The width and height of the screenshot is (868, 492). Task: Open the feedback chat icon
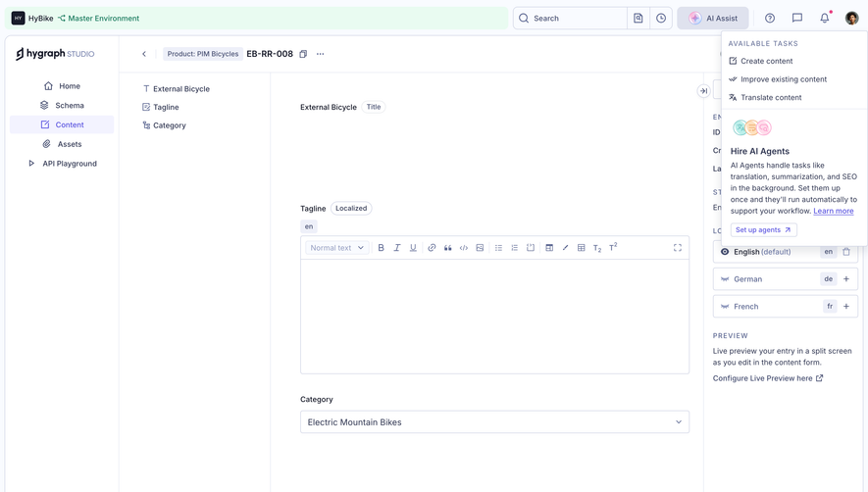pyautogui.click(x=797, y=19)
